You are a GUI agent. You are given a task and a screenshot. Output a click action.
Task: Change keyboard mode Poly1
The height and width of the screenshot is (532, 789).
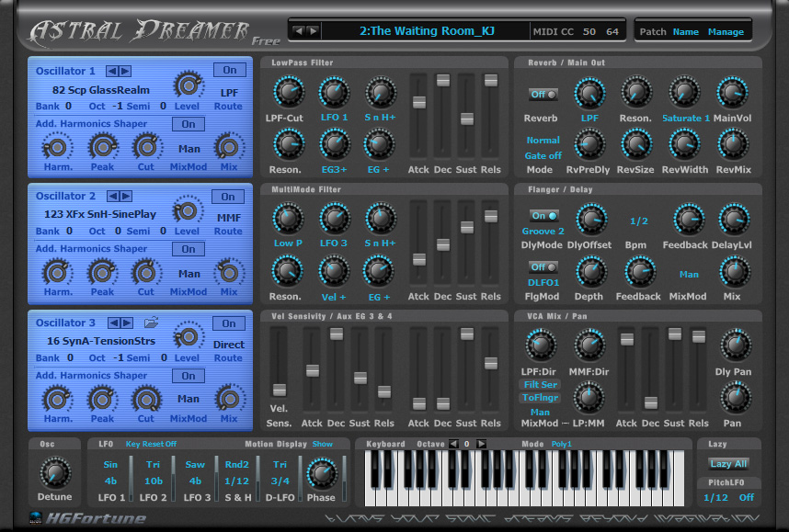tap(562, 444)
